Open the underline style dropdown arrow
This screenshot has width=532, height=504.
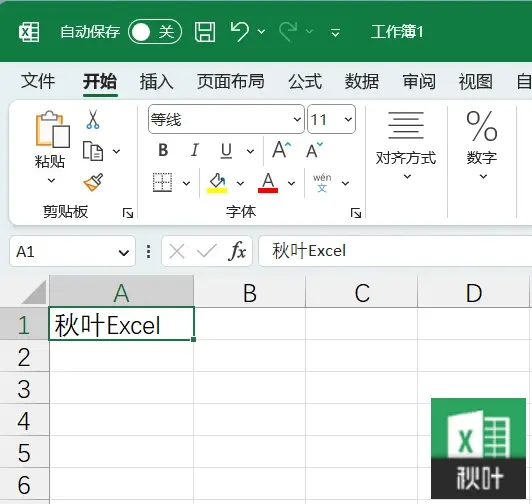250,151
